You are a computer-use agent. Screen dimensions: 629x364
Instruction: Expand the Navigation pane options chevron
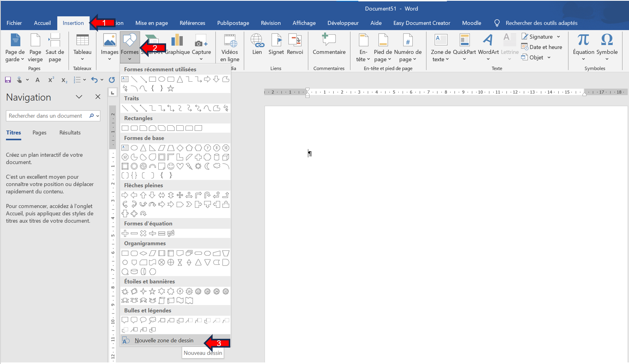tap(79, 97)
